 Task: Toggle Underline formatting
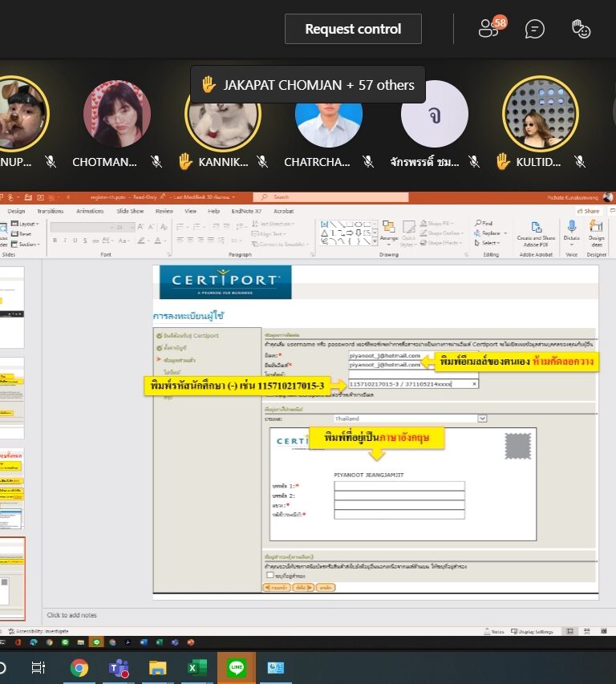pyautogui.click(x=75, y=241)
